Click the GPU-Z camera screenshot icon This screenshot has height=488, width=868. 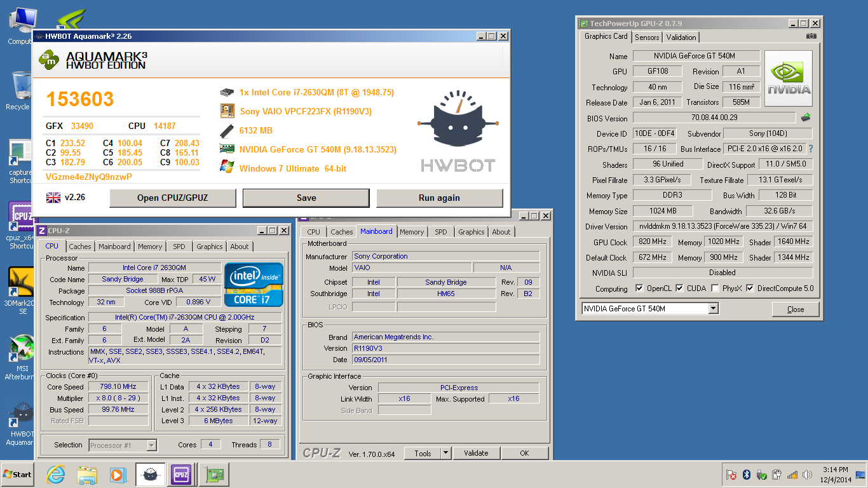[811, 36]
